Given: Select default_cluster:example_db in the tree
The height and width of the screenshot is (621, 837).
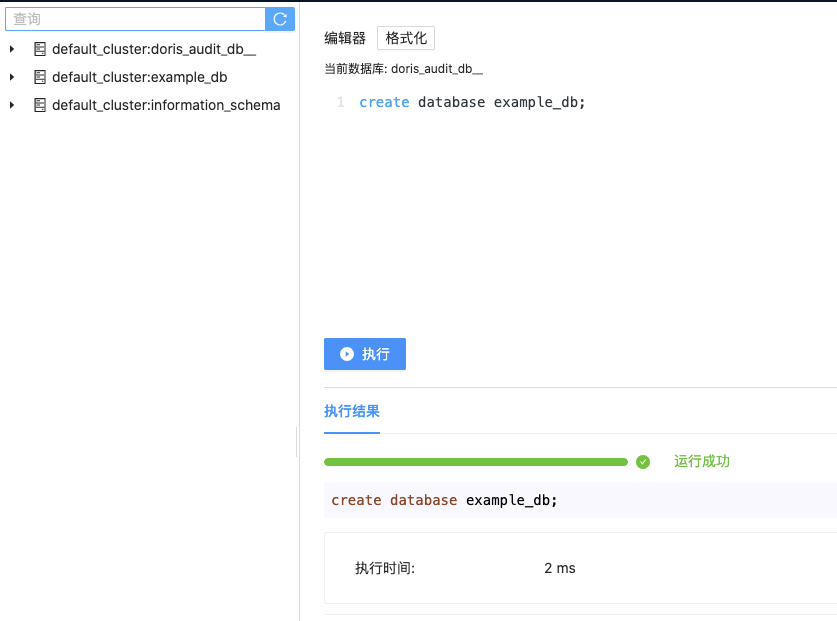Looking at the screenshot, I should [x=140, y=77].
